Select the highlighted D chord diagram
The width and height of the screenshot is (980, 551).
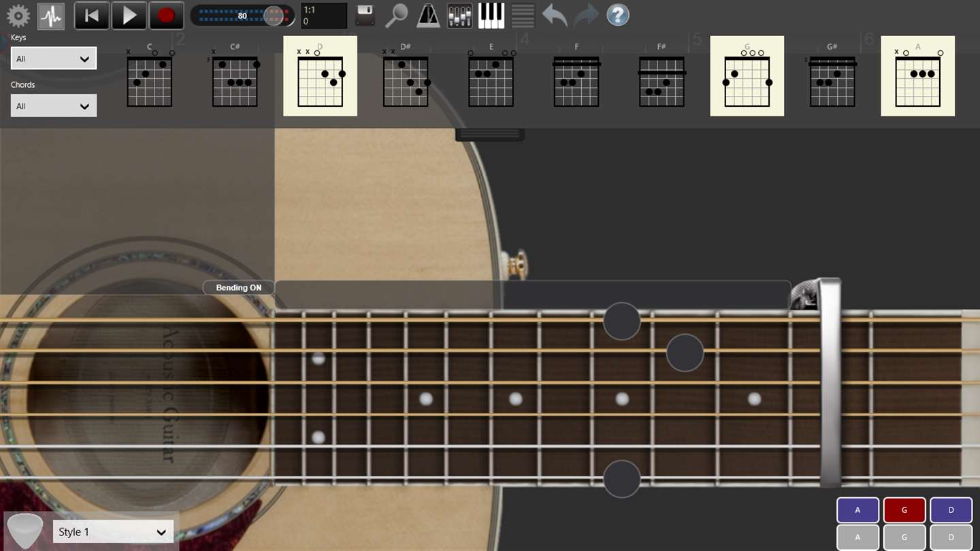(x=320, y=76)
